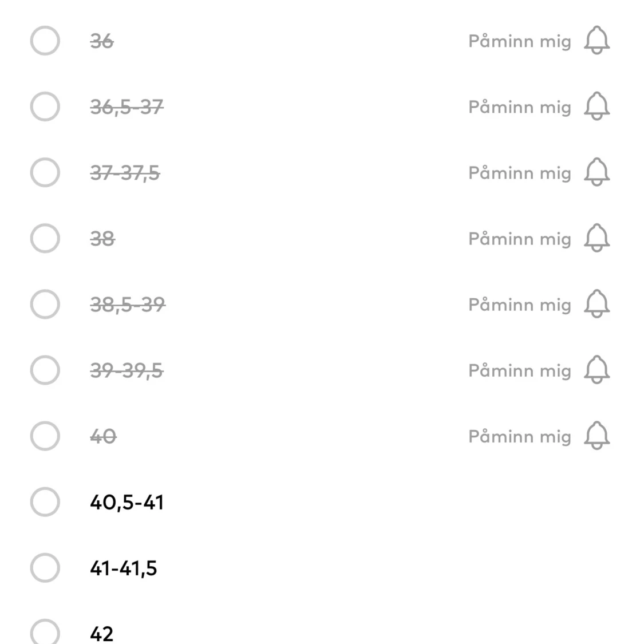Click the bell icon for size 36,5-37
644x644 pixels.
click(596, 106)
